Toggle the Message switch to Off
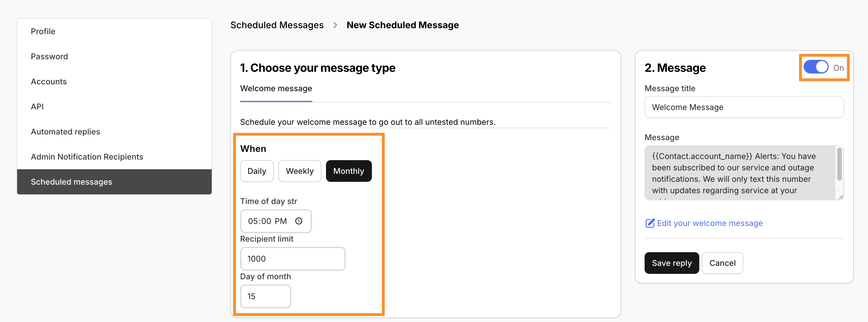Screen dimensions: 868x322 (816, 67)
